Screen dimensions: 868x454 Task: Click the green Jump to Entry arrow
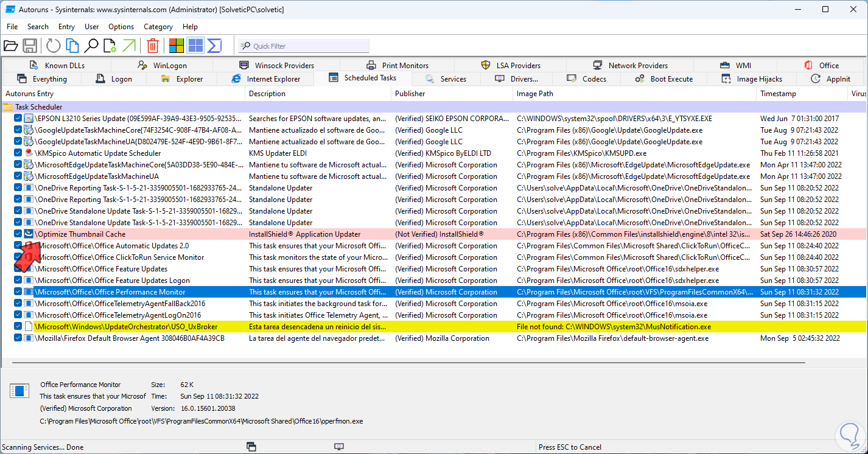[129, 46]
